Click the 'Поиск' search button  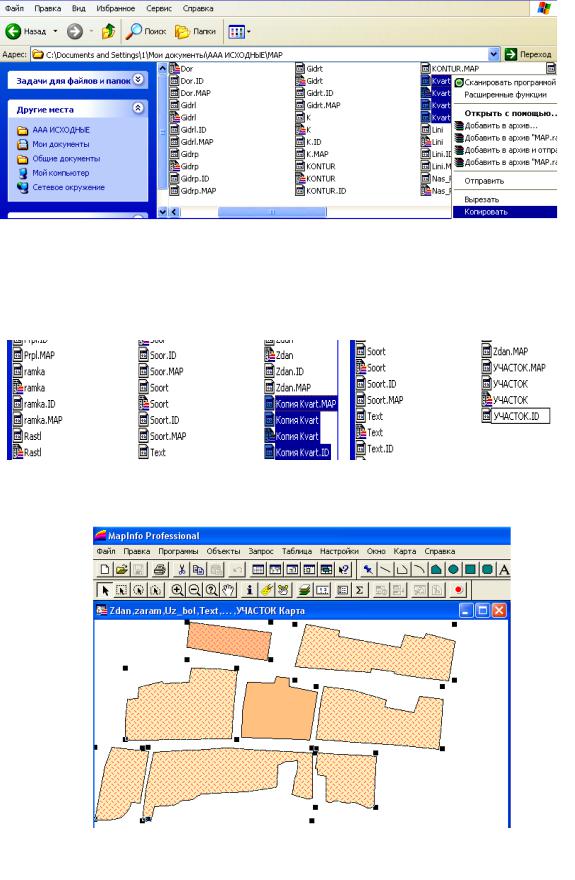146,31
